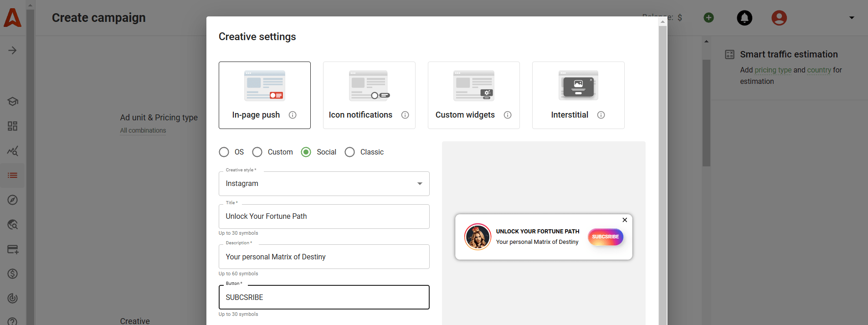Open the compass explore icon in sidebar
Image resolution: width=868 pixels, height=325 pixels.
coord(13,200)
